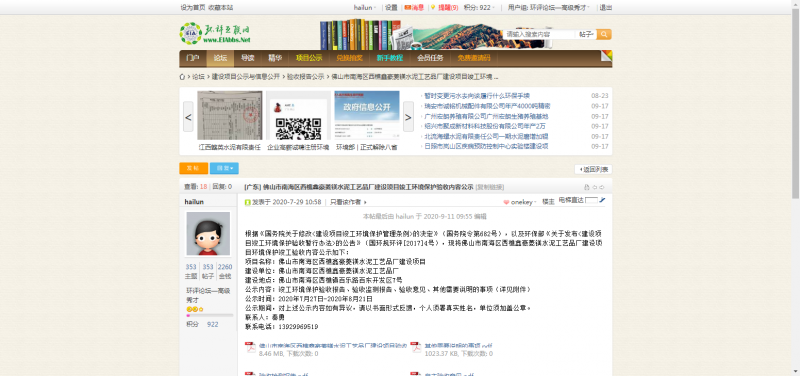
Task: Click previous arrow of image carousel
Action: [188, 117]
